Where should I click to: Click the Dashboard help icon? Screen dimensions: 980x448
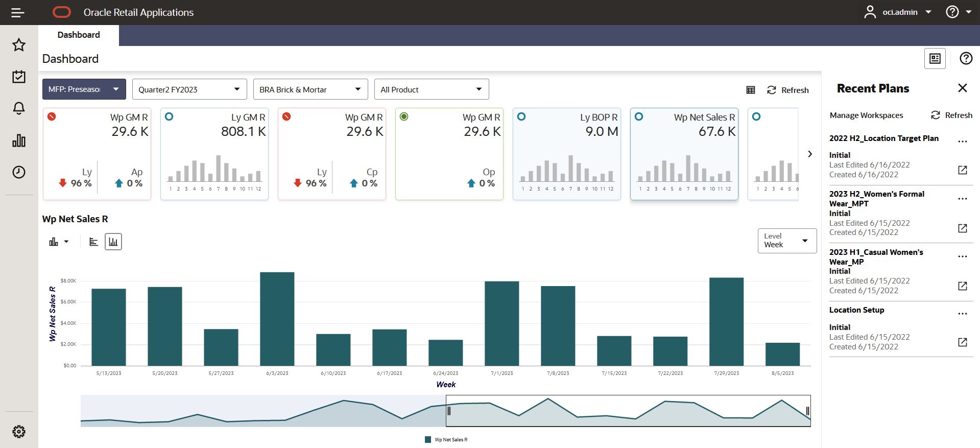(966, 58)
